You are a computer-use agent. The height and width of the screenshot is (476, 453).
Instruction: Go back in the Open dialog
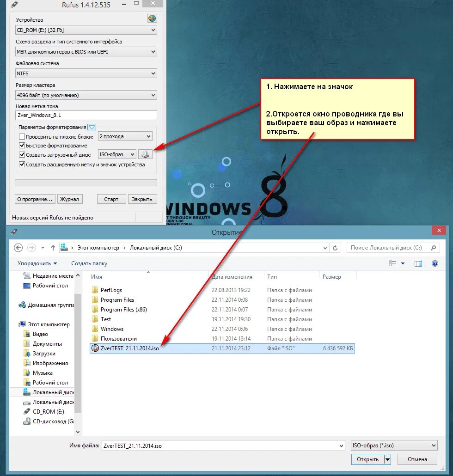click(x=18, y=248)
